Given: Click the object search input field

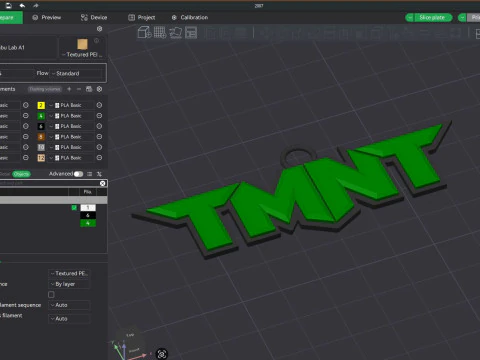Looking at the screenshot, I should coord(49,183).
